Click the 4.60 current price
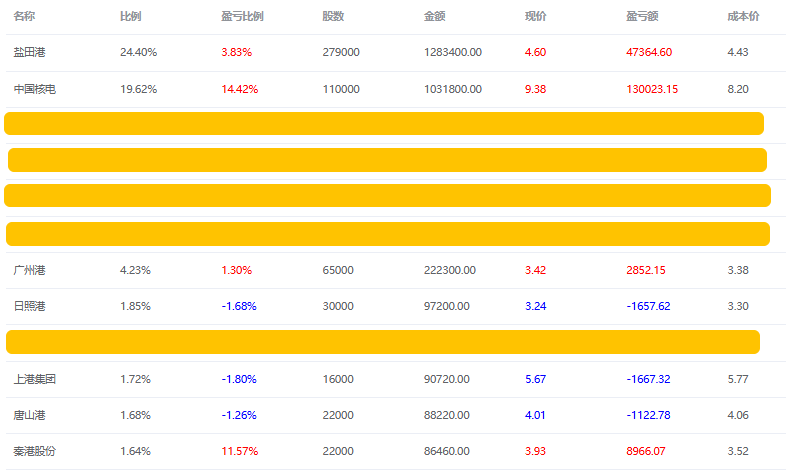This screenshot has width=786, height=470. [x=535, y=52]
